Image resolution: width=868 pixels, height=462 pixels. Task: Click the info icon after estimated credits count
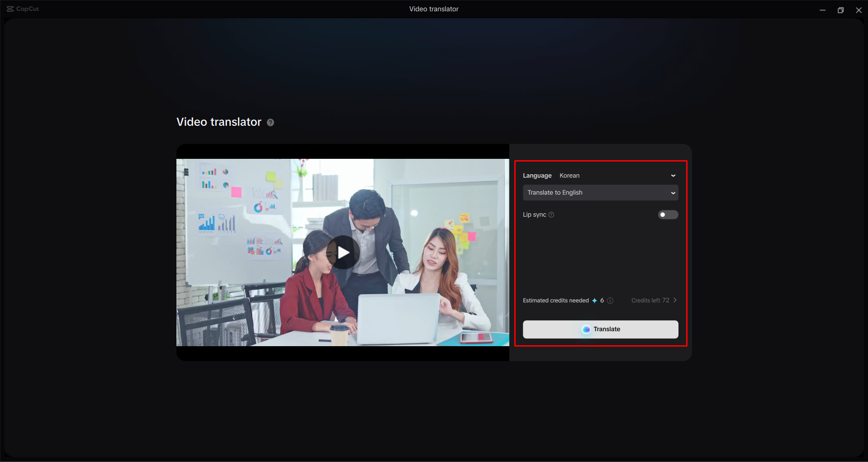[x=611, y=300]
